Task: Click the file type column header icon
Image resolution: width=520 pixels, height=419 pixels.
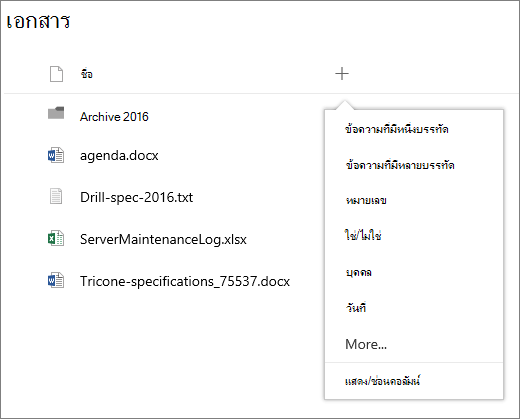Action: point(56,74)
